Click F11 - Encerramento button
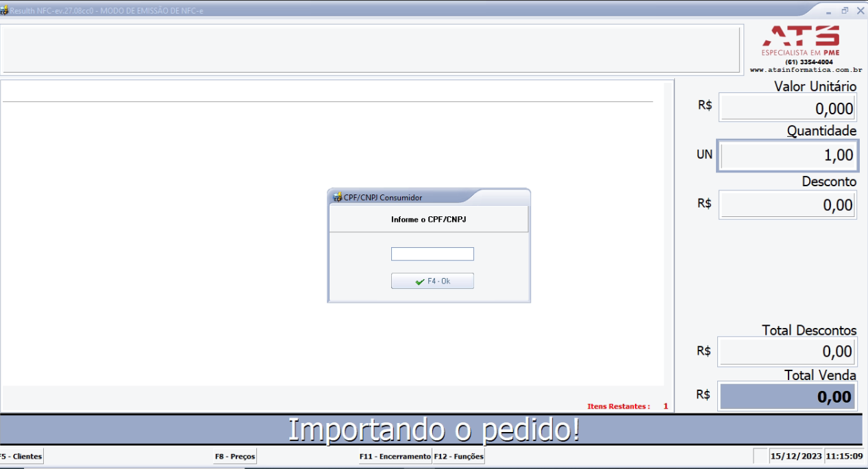Screen dimensions: 868x469 click(395, 456)
